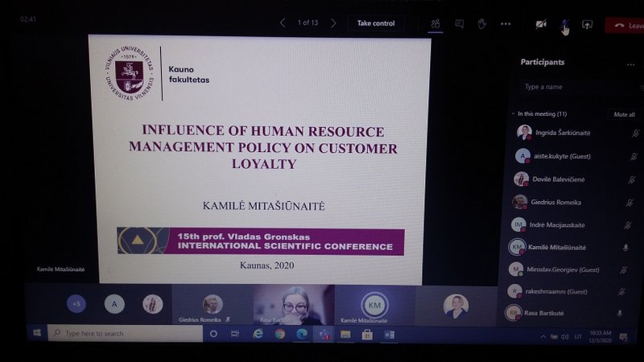The width and height of the screenshot is (644, 362).
Task: Click the +5 more participants bubble
Action: [x=76, y=304]
